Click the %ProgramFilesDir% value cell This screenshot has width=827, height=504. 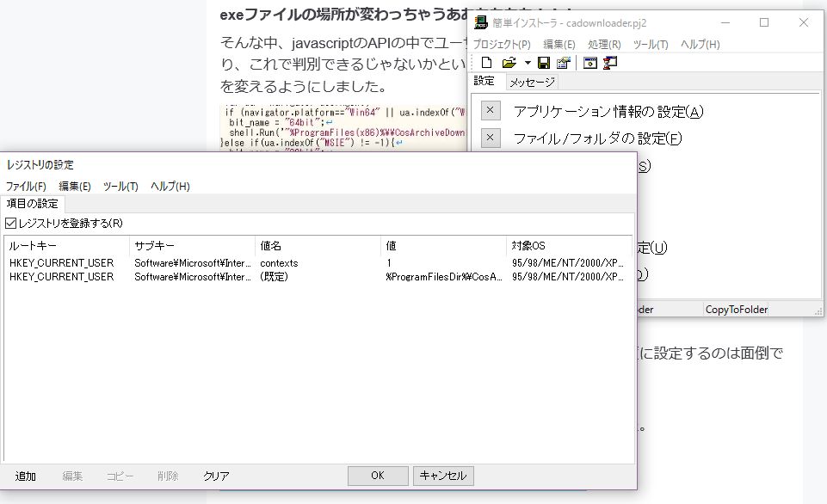click(x=443, y=277)
